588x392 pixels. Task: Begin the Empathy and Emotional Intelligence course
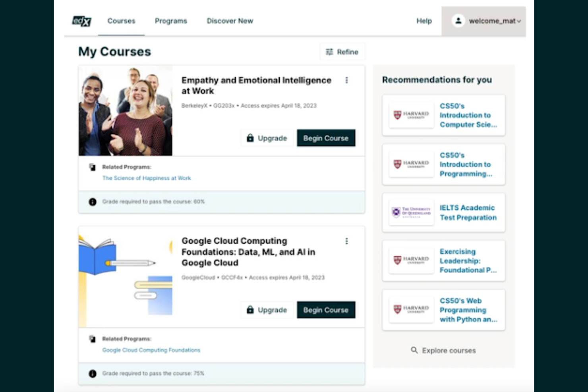click(326, 138)
